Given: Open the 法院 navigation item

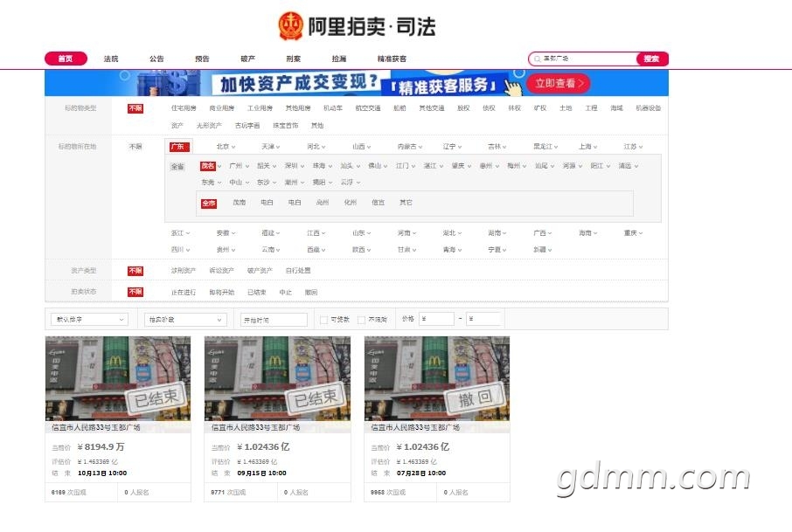Looking at the screenshot, I should [111, 59].
